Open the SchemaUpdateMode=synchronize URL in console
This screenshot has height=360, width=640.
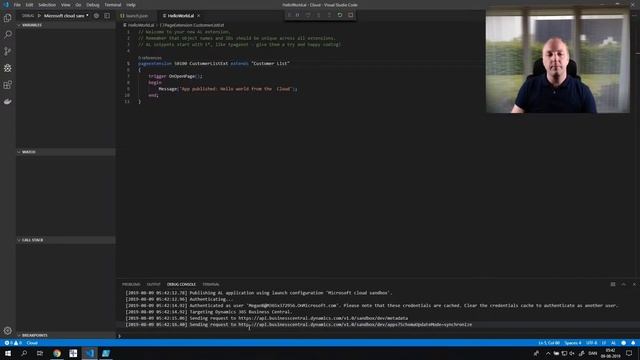click(355, 324)
